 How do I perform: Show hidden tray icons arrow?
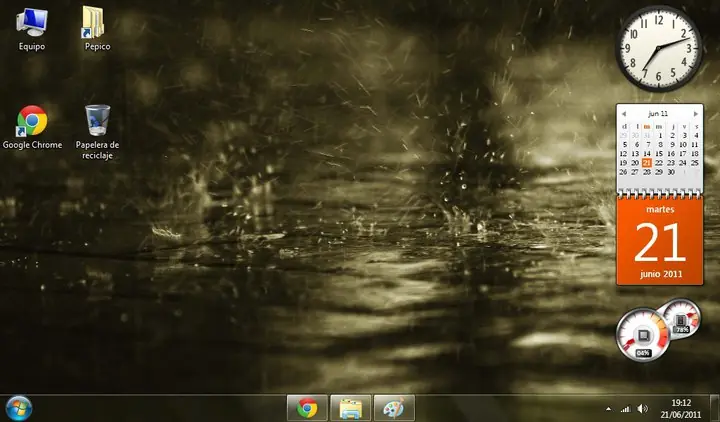(608, 409)
